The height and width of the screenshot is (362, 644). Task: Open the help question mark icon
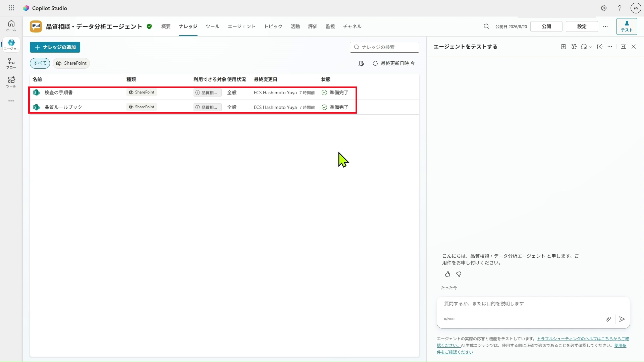(620, 8)
